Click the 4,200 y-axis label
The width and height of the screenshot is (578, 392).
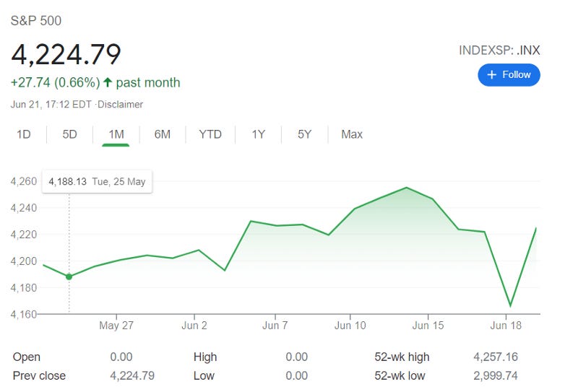[24, 261]
